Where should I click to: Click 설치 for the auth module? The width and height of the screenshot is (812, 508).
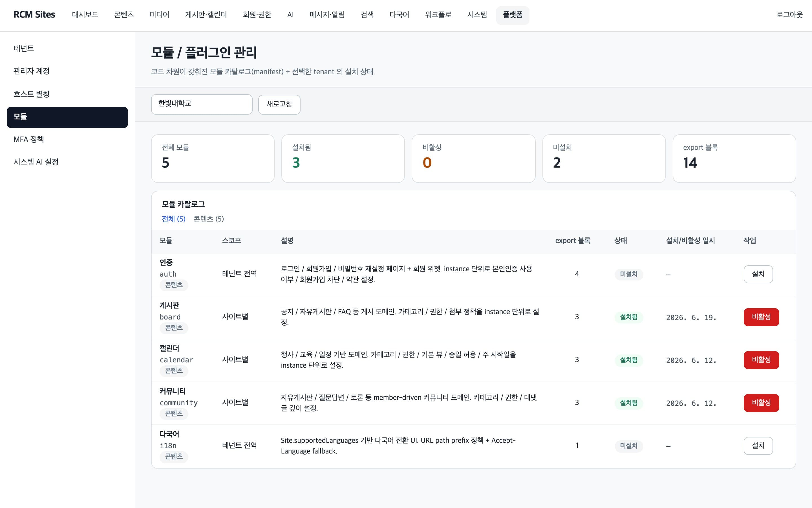tap(758, 274)
